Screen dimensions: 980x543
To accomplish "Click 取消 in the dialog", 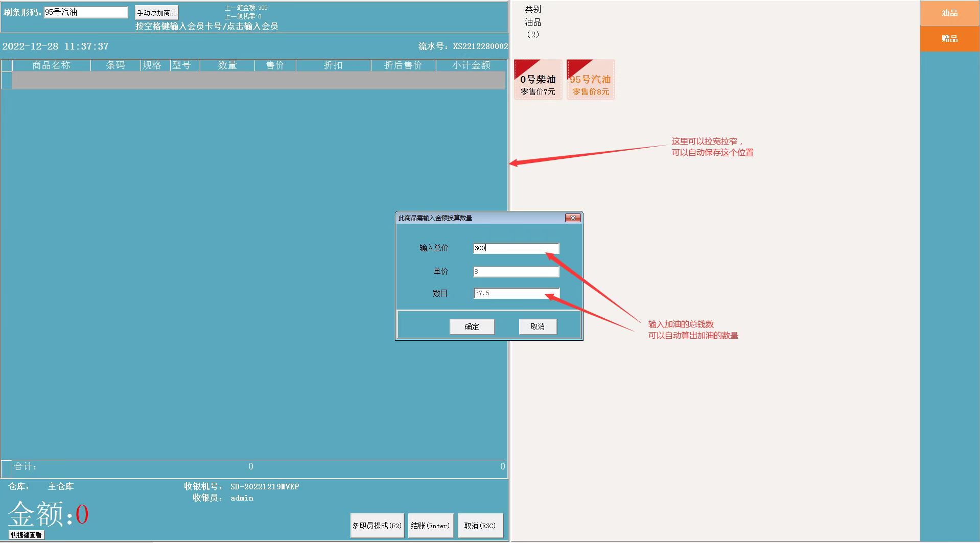I will pos(538,326).
